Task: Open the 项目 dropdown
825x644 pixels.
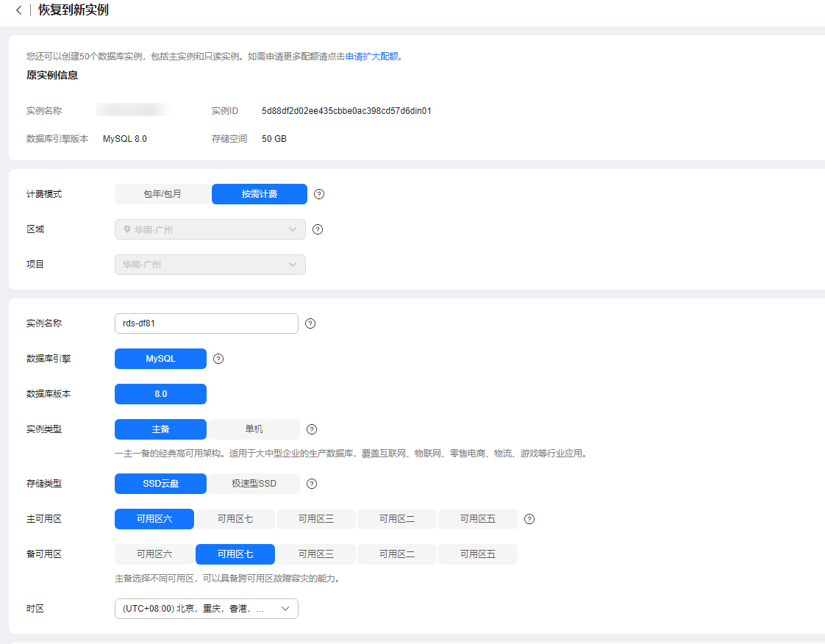Action: [210, 265]
